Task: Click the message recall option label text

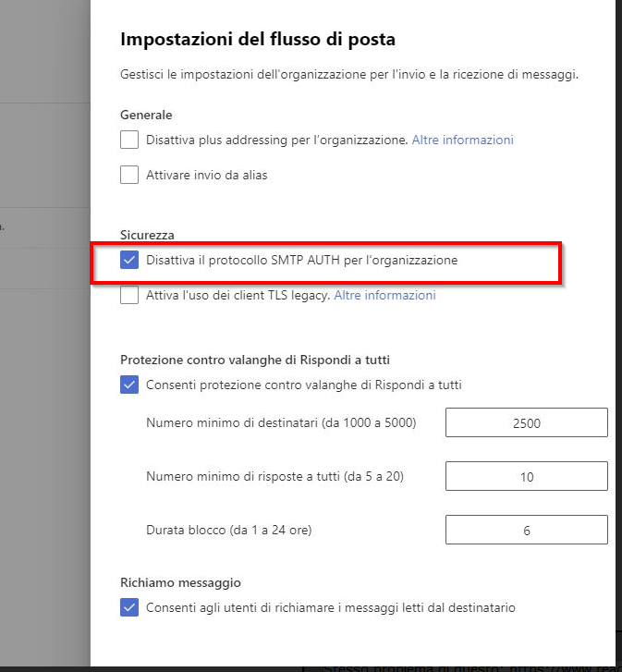Action: [331, 607]
